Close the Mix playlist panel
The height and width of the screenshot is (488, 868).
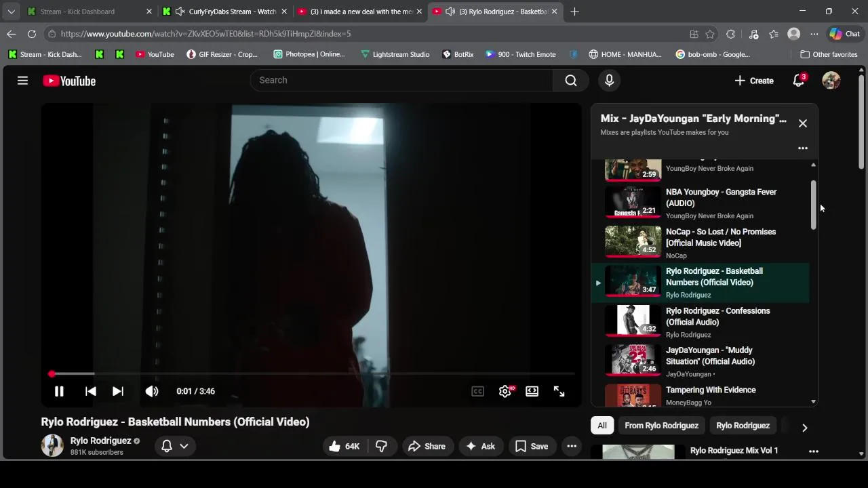click(803, 123)
